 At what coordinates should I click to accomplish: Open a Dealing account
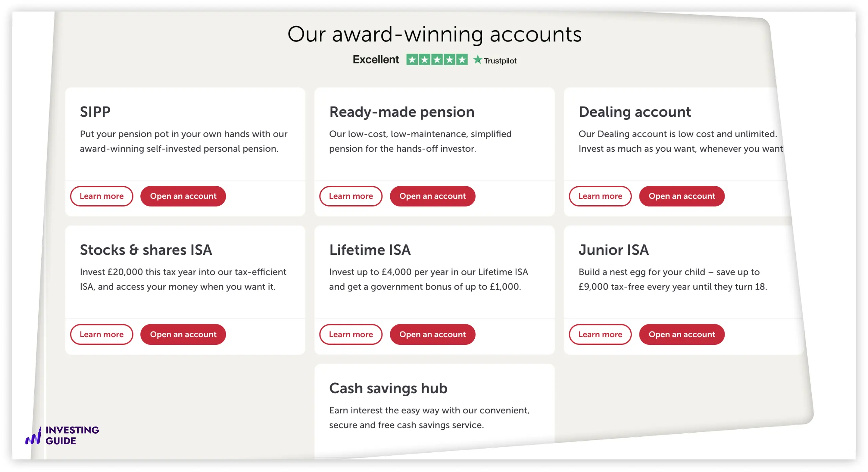pos(682,196)
